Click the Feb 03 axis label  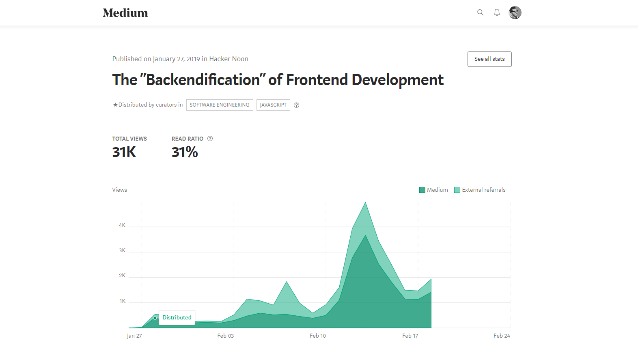pyautogui.click(x=226, y=336)
